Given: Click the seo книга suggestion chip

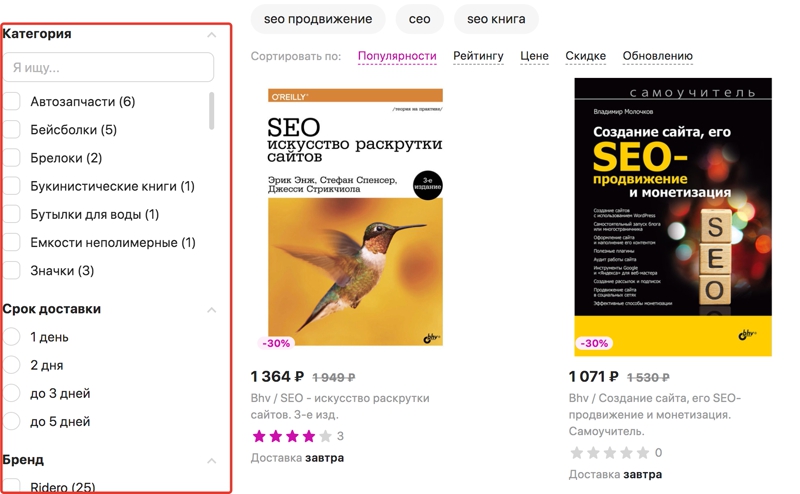Looking at the screenshot, I should coord(496,19).
